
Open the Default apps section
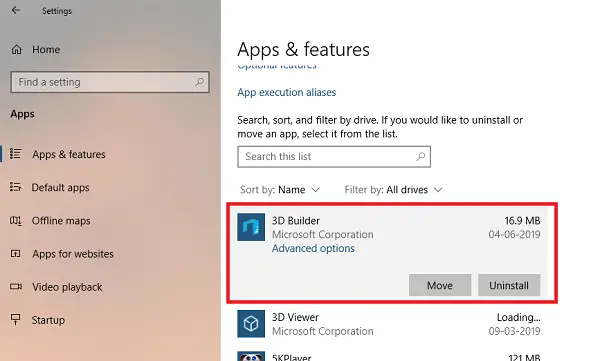point(60,188)
